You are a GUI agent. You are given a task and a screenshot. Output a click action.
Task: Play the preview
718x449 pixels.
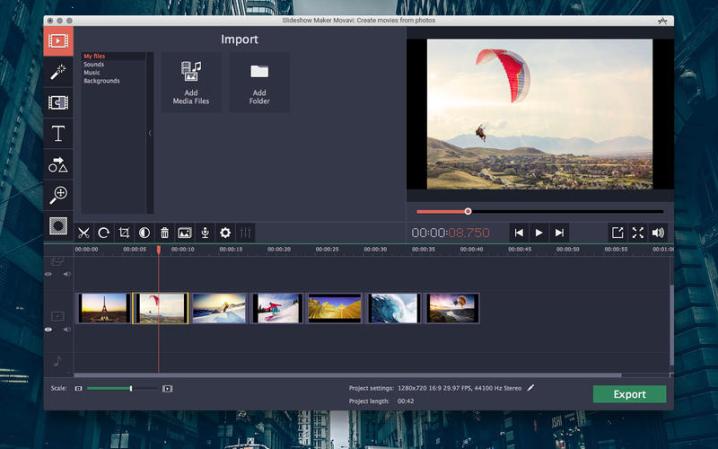click(x=539, y=233)
